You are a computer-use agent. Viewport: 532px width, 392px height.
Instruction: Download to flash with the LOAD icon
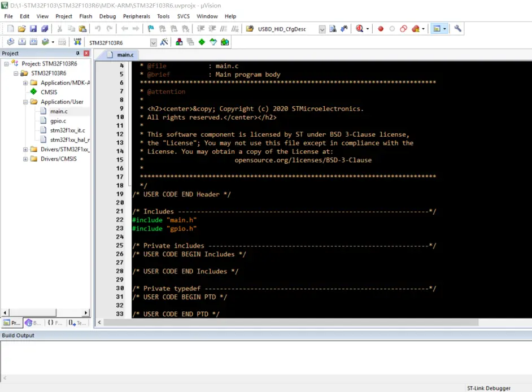pyautogui.click(x=77, y=42)
